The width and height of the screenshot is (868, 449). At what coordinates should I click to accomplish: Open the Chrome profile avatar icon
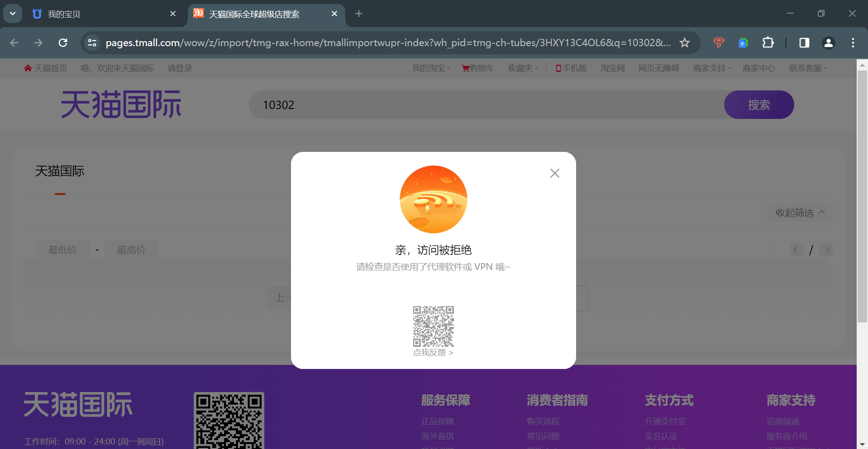click(x=828, y=43)
